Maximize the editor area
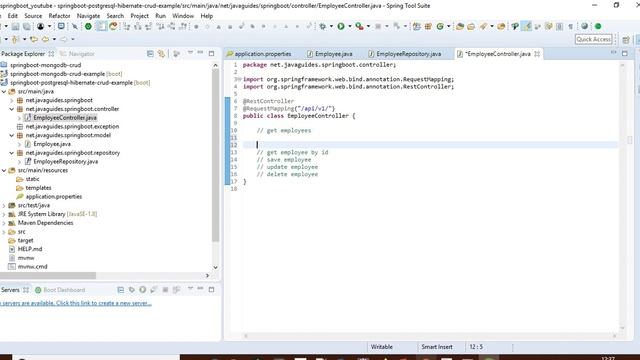 624,53
